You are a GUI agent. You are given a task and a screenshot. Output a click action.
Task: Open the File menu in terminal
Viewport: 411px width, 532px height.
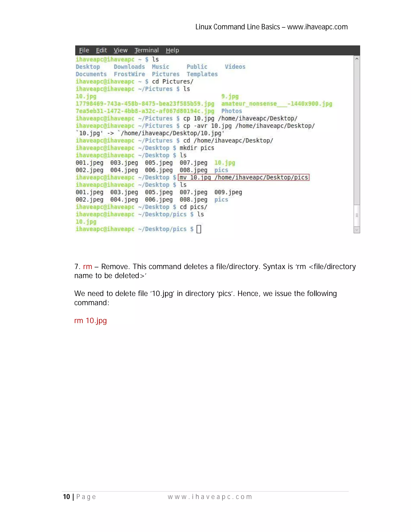(84, 50)
